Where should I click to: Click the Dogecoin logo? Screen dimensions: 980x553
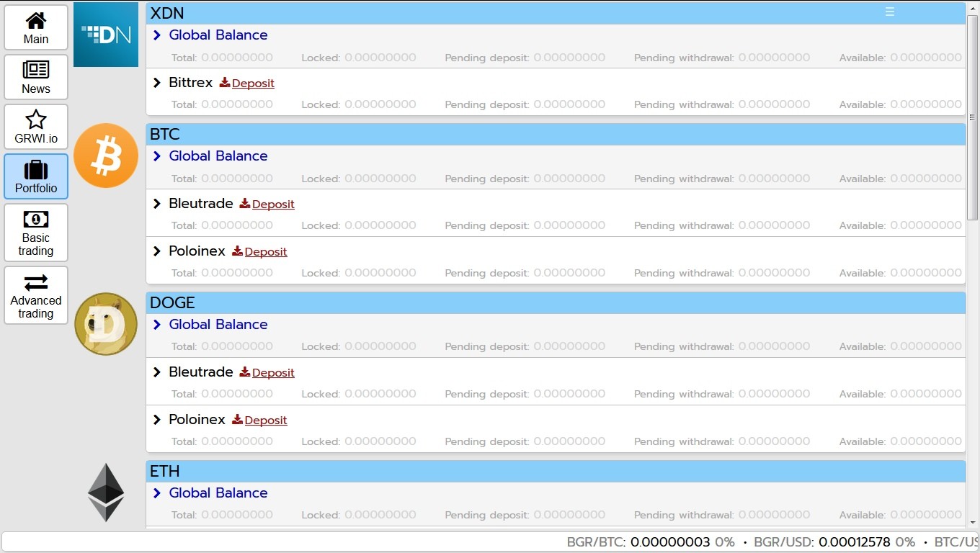(106, 324)
